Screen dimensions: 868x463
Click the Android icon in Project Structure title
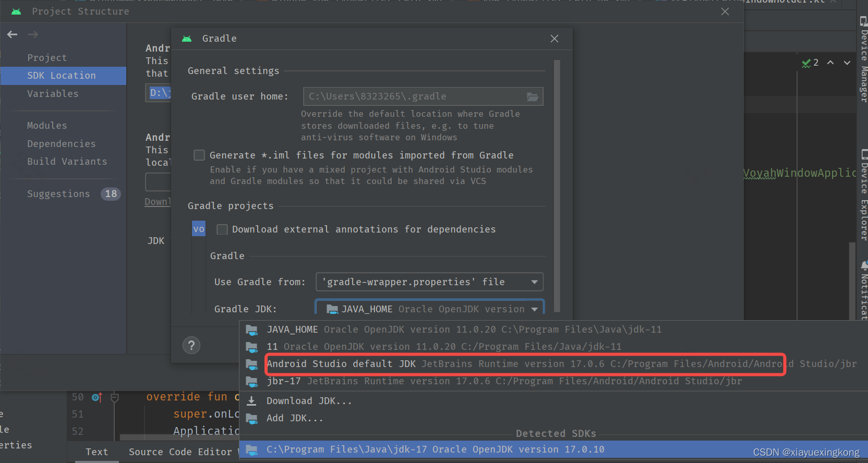(16, 11)
